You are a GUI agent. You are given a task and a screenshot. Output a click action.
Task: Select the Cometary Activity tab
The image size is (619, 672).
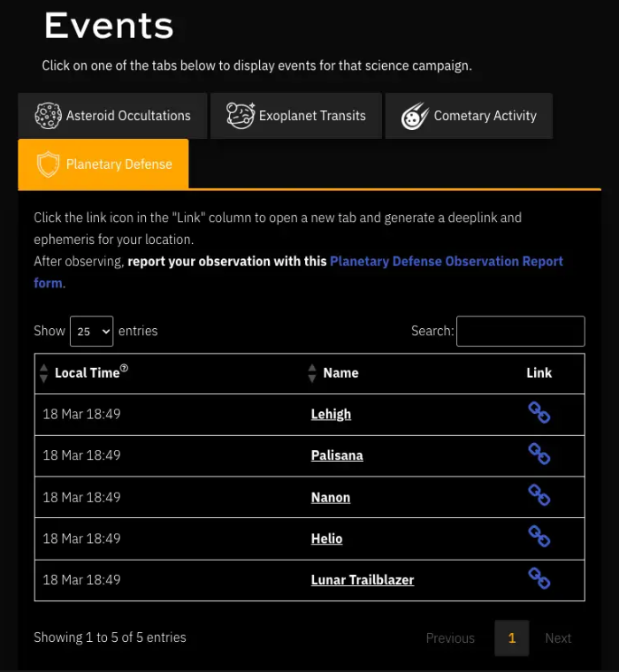pos(469,116)
